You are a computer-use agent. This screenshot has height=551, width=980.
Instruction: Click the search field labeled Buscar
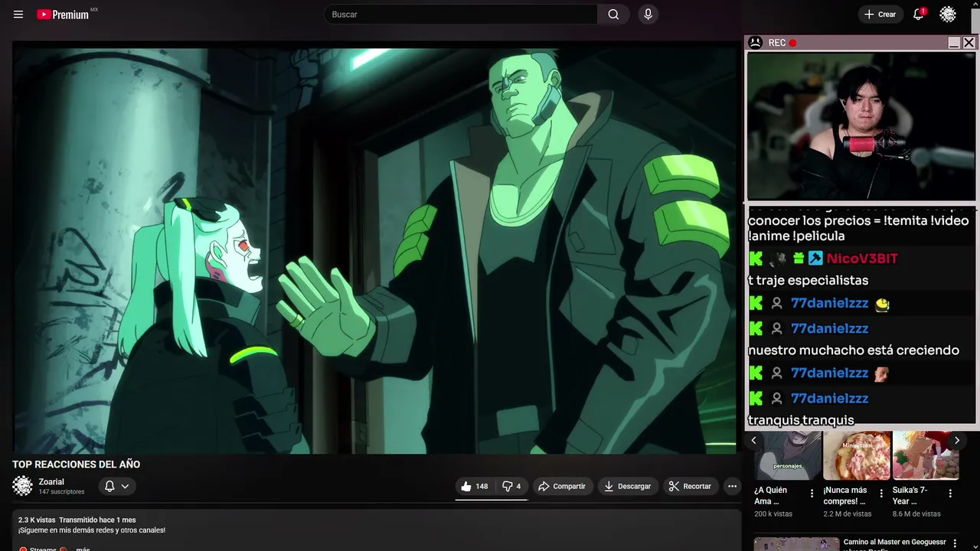pyautogui.click(x=461, y=15)
